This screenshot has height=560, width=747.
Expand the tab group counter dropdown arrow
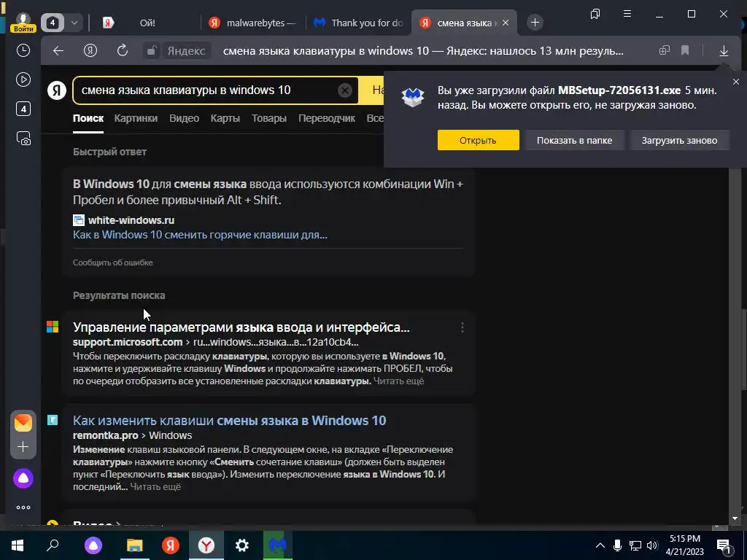click(x=74, y=23)
